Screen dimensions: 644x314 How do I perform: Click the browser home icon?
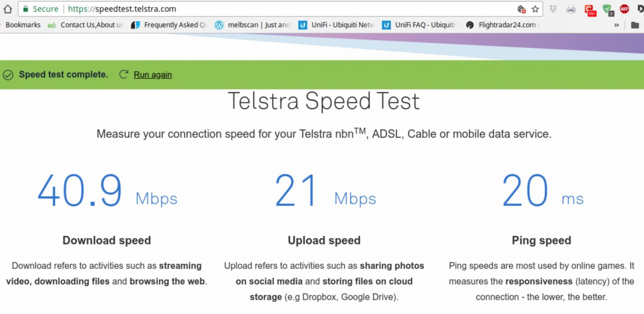8,9
